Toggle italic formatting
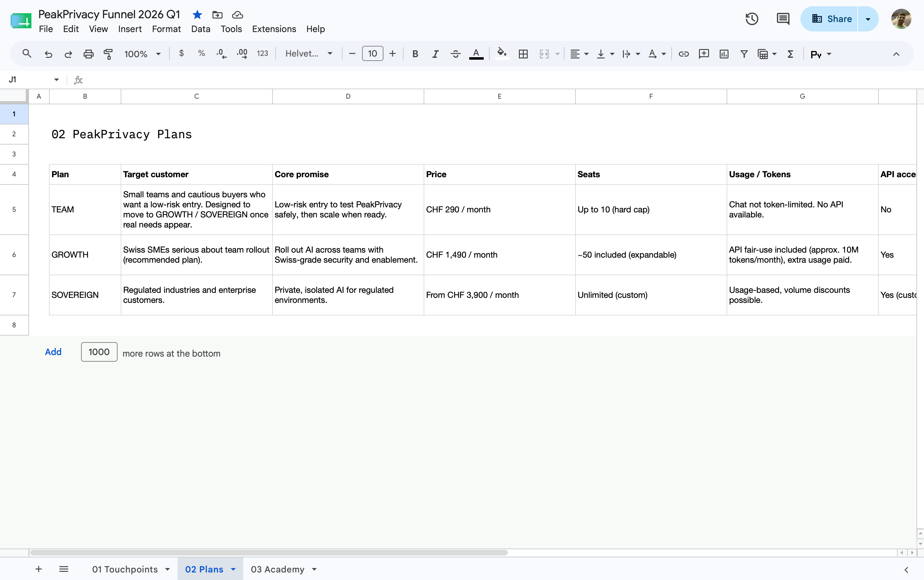Screen dimensions: 924x580 [x=435, y=54]
